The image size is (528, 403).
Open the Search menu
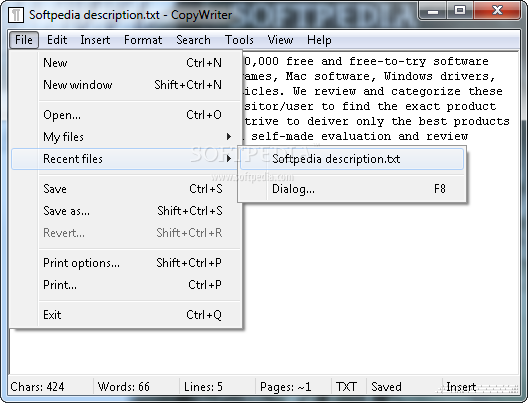(x=193, y=40)
